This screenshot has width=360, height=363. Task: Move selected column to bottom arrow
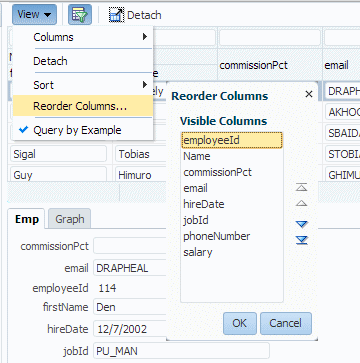(301, 240)
